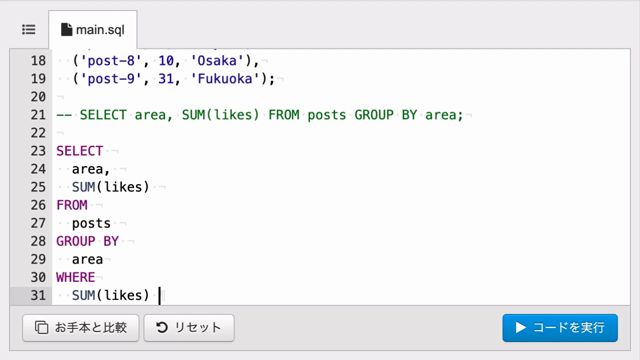Screen dimensions: 640x360
Task: Place cursor on the commented SELECT line
Action: coord(260,115)
